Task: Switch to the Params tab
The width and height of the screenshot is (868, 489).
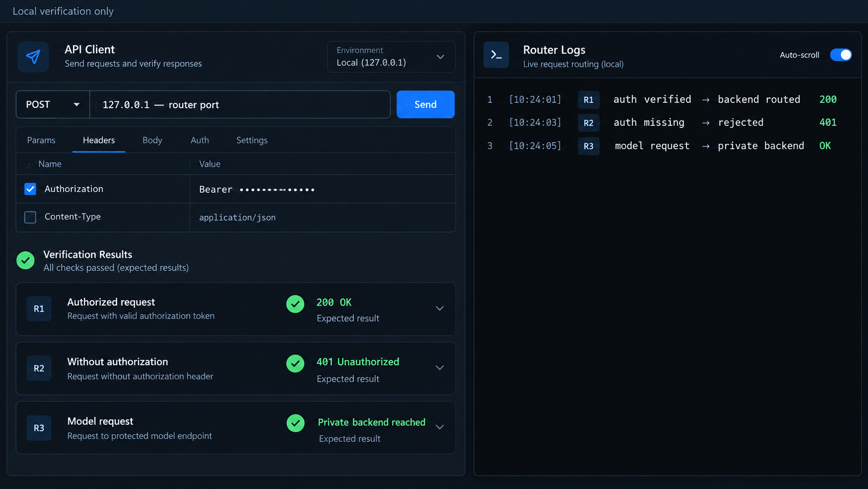Action: (x=41, y=140)
